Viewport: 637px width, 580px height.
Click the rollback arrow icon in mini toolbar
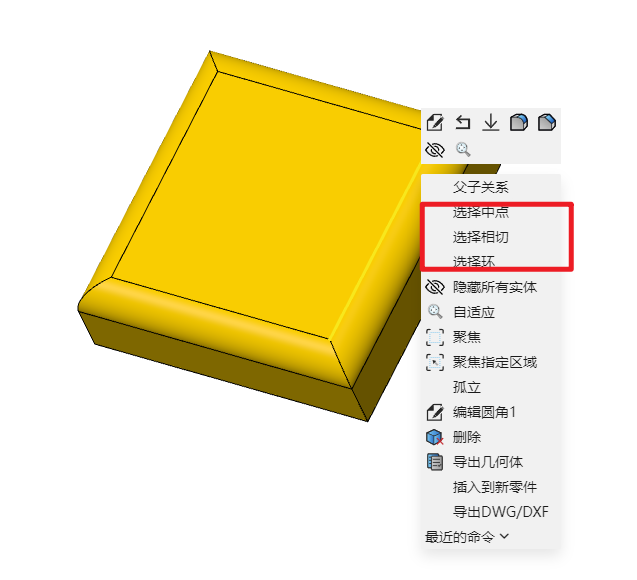click(x=463, y=122)
